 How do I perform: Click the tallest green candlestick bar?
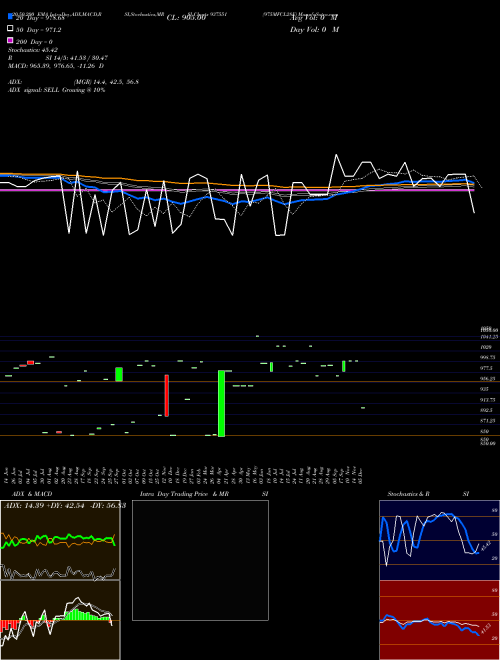[221, 403]
